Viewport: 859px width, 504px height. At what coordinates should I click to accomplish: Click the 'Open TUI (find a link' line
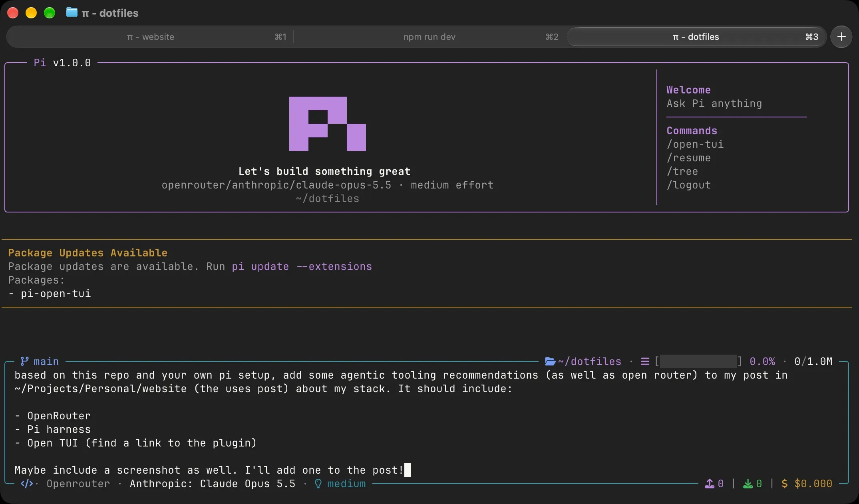pyautogui.click(x=136, y=443)
